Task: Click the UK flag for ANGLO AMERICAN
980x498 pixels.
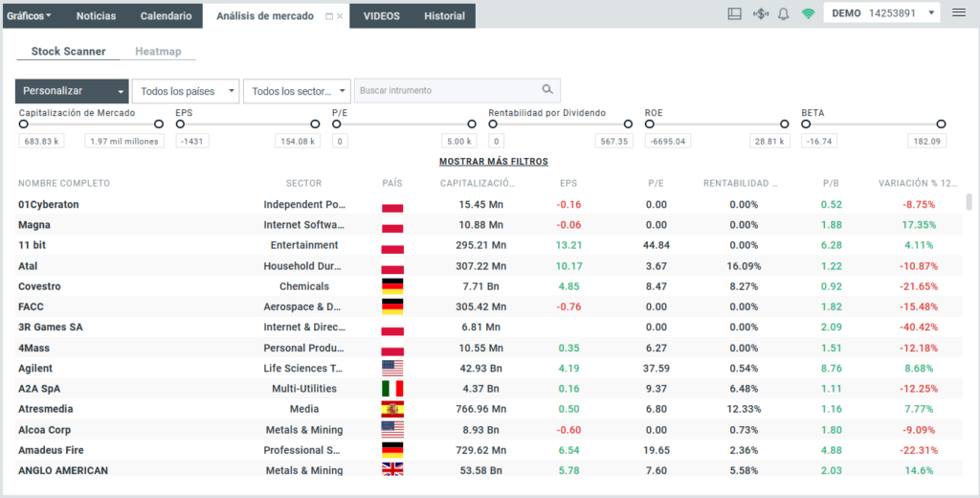Action: coord(392,469)
